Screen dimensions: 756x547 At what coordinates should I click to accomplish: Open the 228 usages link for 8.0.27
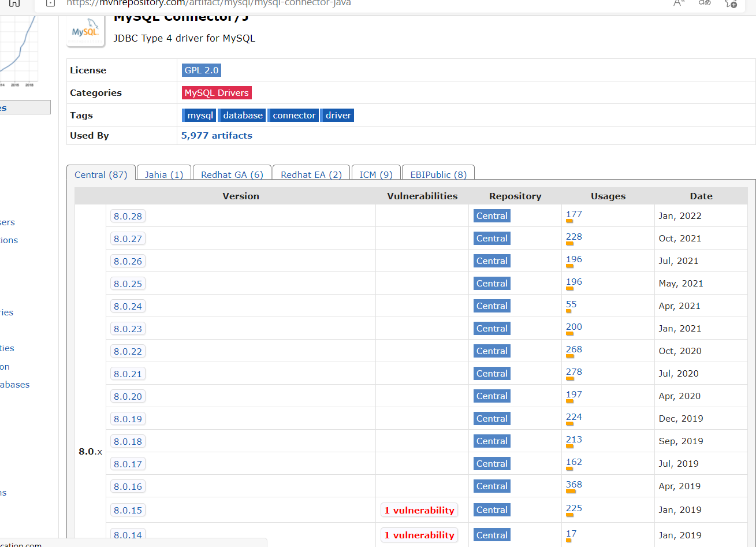point(574,237)
